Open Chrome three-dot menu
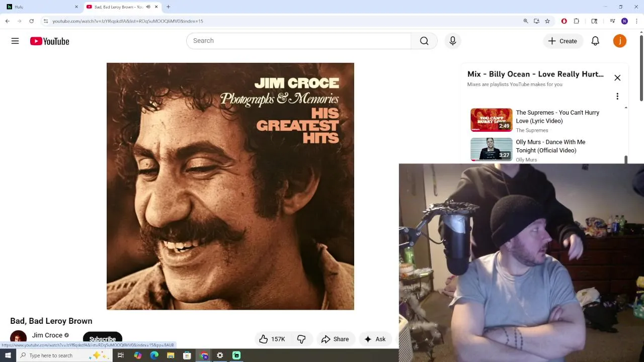644x362 pixels. 636,21
